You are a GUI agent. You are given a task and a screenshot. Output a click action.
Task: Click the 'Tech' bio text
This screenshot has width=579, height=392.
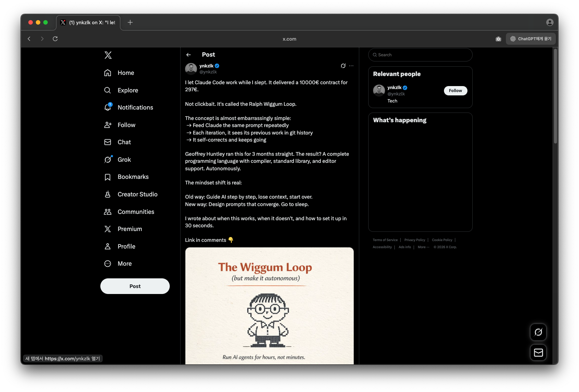pos(392,101)
